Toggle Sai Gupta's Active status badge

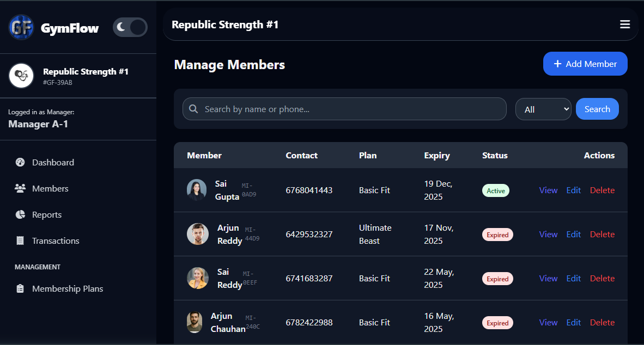click(495, 190)
